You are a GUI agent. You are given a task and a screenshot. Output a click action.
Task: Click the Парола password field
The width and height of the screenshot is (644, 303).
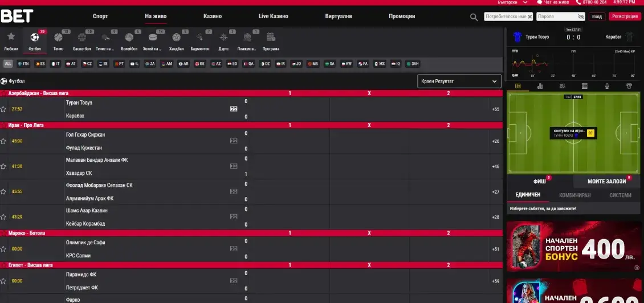(561, 17)
